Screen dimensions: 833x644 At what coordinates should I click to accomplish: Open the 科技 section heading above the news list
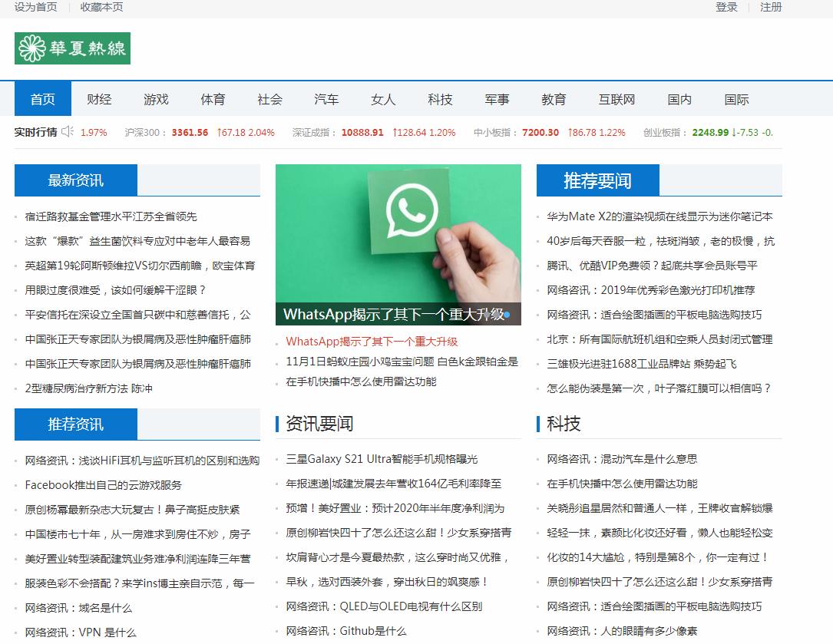pos(564,424)
